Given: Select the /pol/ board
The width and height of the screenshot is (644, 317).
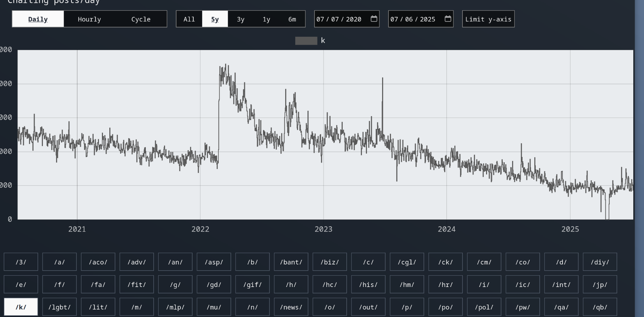Looking at the screenshot, I should 484,307.
